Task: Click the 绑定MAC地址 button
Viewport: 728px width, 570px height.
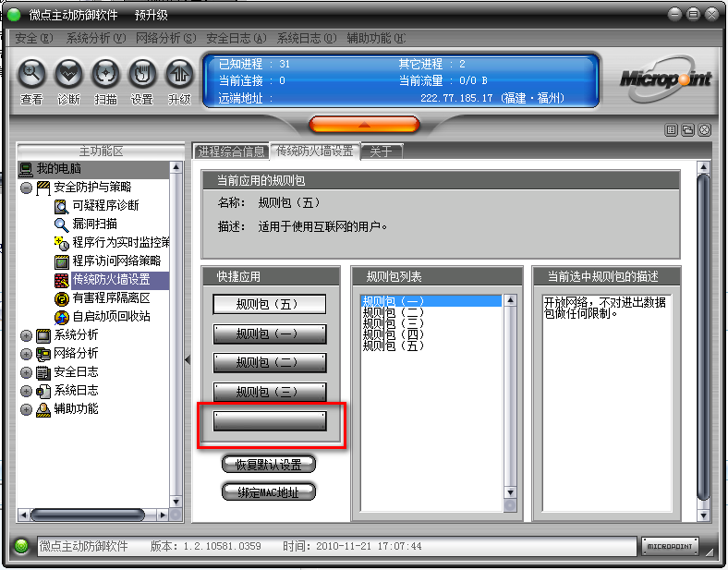Action: 269,492
